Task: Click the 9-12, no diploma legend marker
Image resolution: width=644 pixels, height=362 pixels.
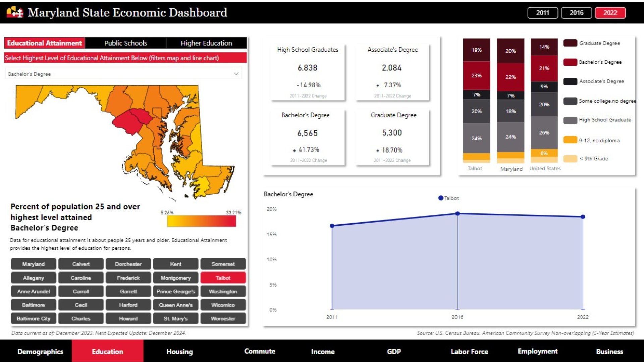Action: (570, 140)
